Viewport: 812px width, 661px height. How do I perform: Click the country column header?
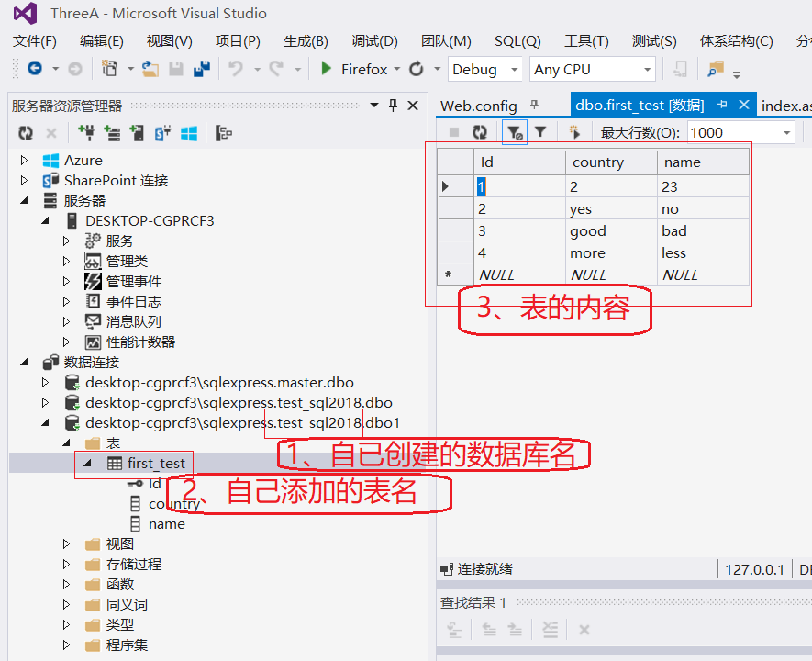click(x=598, y=162)
